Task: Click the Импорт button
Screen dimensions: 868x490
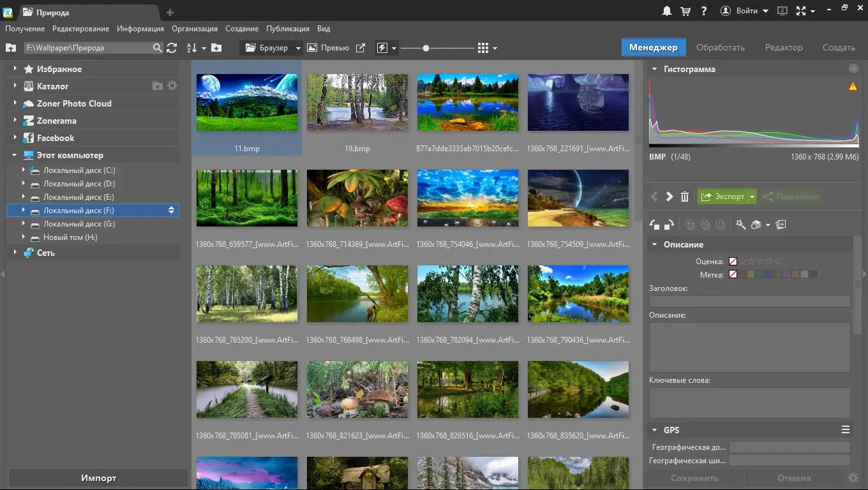Action: coord(98,478)
